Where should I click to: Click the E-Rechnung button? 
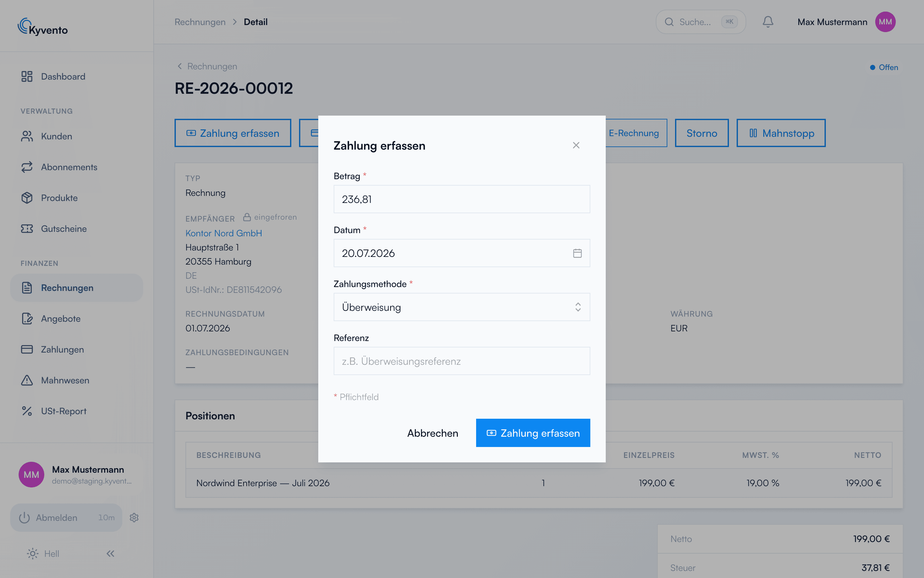634,133
